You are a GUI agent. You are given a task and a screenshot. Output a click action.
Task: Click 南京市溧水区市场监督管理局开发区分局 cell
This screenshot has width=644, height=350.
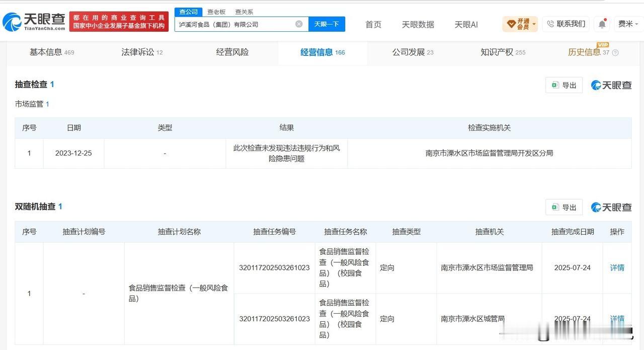pyautogui.click(x=489, y=153)
